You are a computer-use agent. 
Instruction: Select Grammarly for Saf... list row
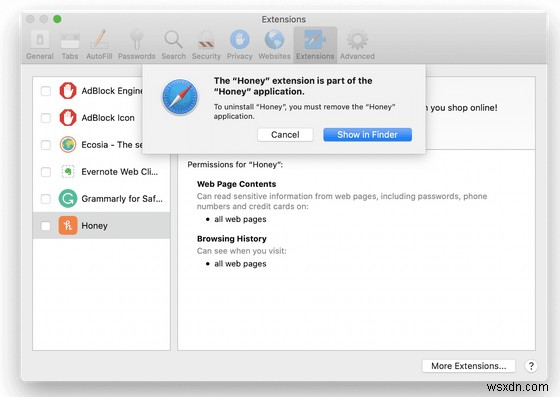pyautogui.click(x=101, y=198)
